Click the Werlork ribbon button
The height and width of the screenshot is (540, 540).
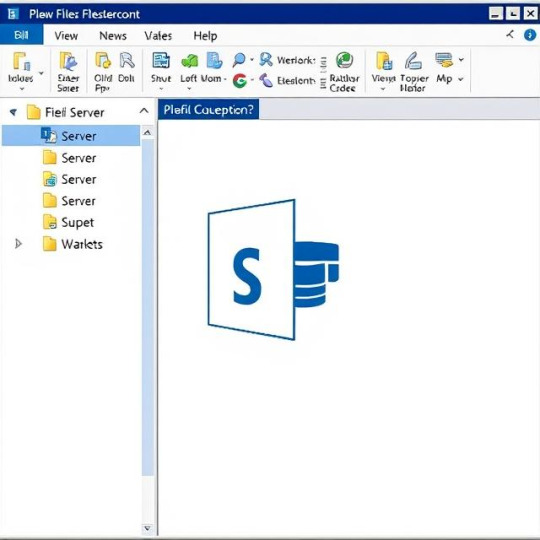[287, 60]
